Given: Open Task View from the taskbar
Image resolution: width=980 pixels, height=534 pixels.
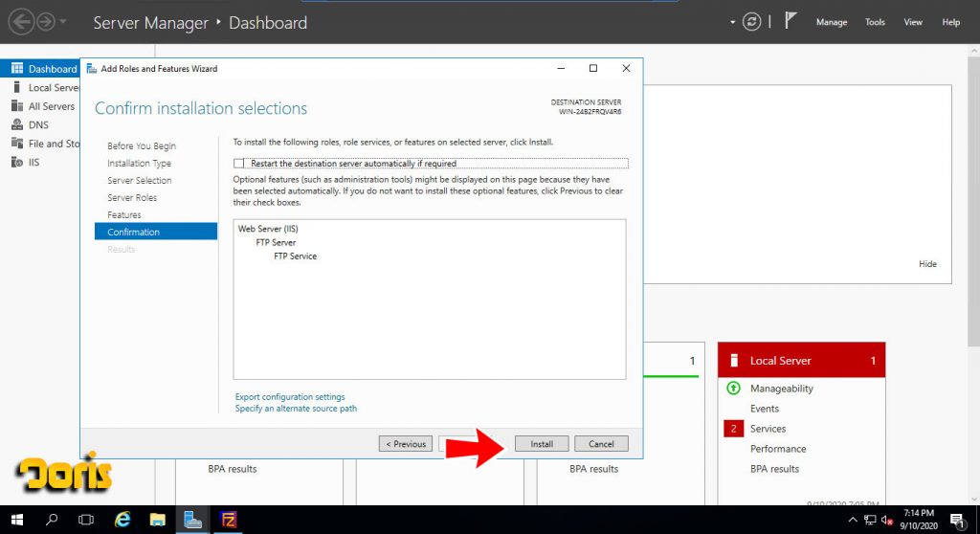Looking at the screenshot, I should point(85,520).
